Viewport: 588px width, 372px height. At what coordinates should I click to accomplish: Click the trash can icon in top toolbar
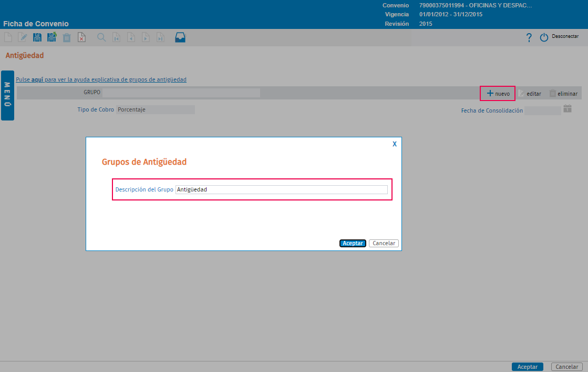[67, 37]
